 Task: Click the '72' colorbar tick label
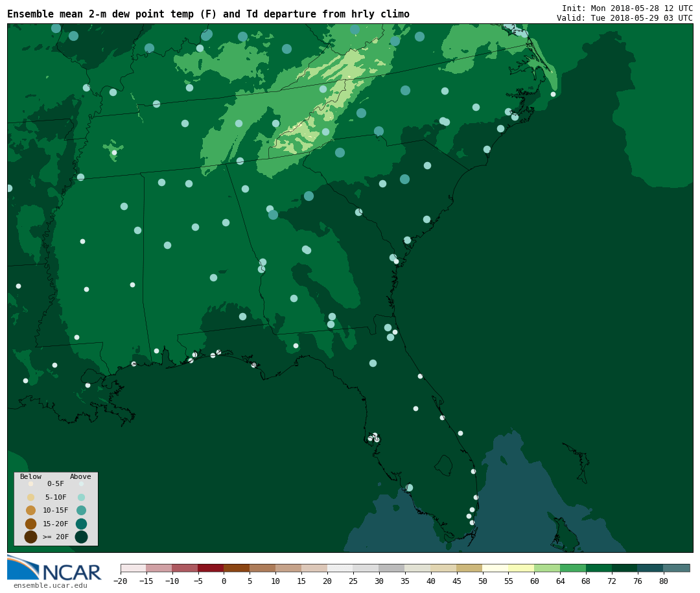612,581
